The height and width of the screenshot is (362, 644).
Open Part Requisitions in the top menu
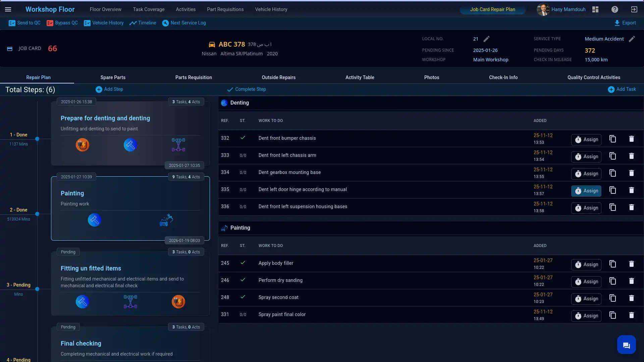[225, 9]
